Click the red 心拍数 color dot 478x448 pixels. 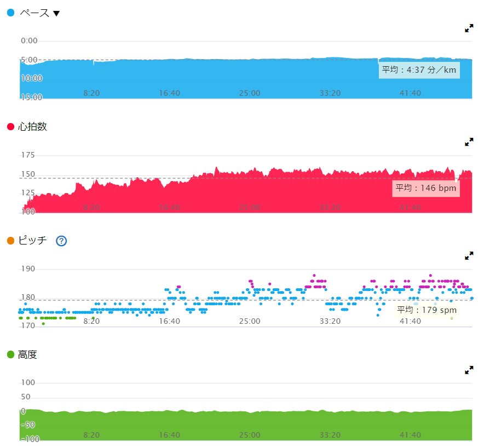(10, 127)
